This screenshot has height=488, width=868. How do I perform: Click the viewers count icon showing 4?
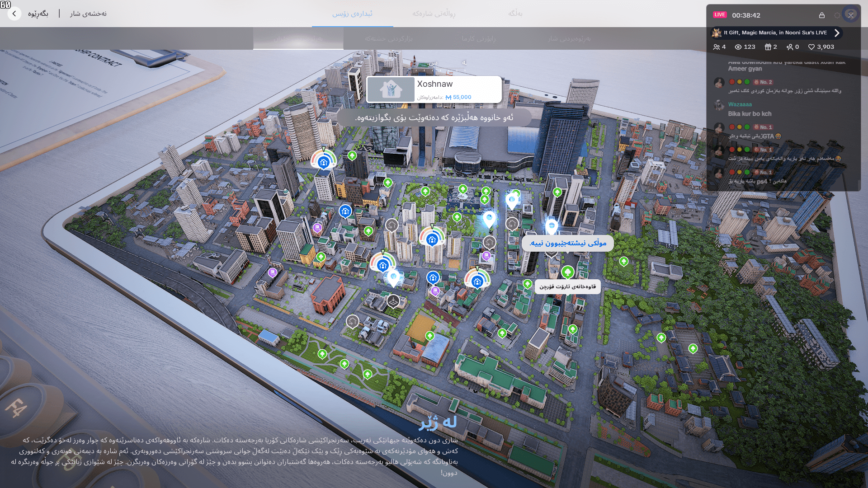pos(720,47)
